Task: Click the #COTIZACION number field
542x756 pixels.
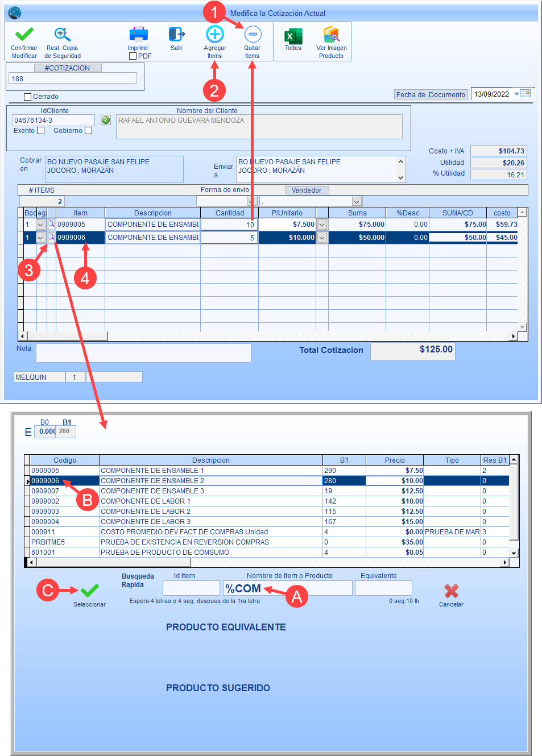Action: coord(73,78)
